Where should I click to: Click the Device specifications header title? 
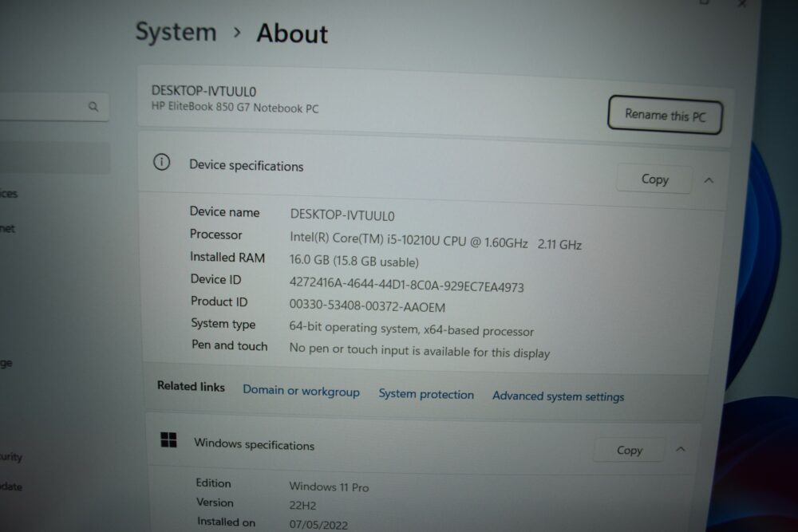click(246, 166)
